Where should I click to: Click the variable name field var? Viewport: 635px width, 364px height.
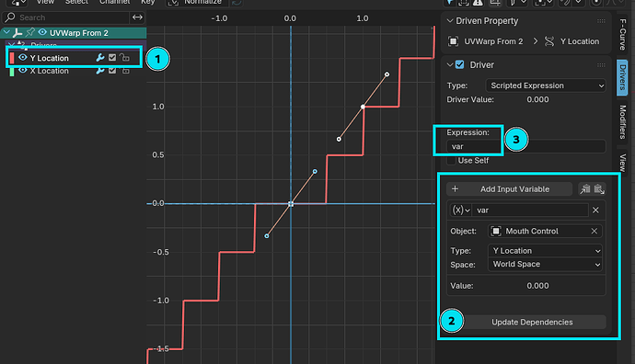click(x=530, y=210)
